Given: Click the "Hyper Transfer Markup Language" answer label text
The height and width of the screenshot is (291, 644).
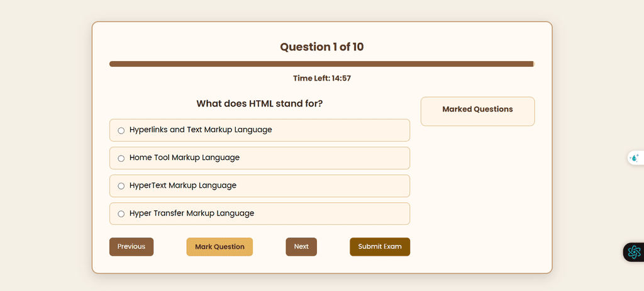Looking at the screenshot, I should point(192,214).
